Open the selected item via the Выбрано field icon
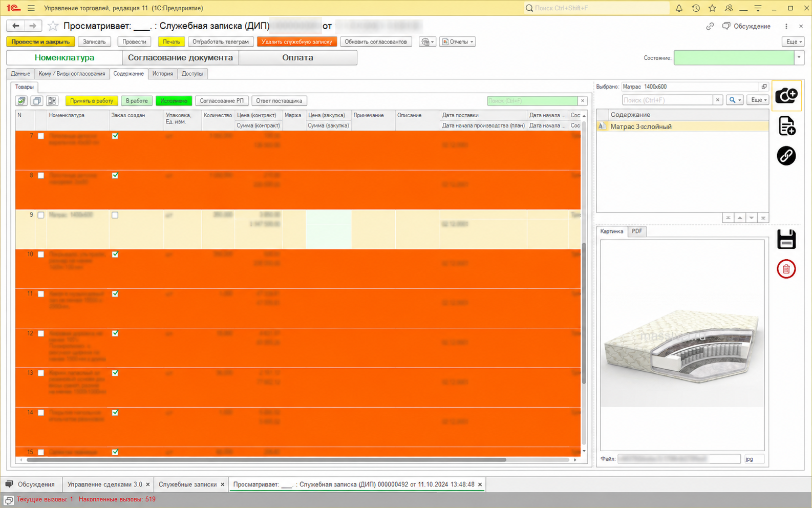The image size is (812, 508). tap(764, 87)
